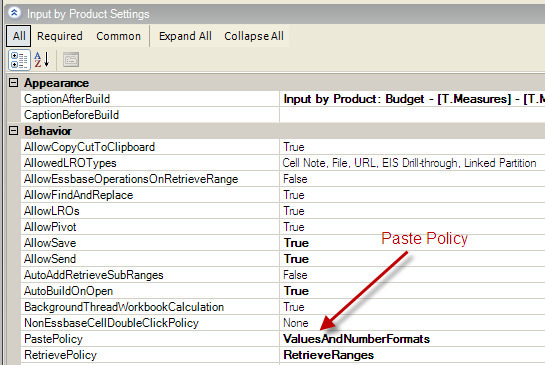545x365 pixels.
Task: Click the AllowPivot True value
Action: (412, 227)
